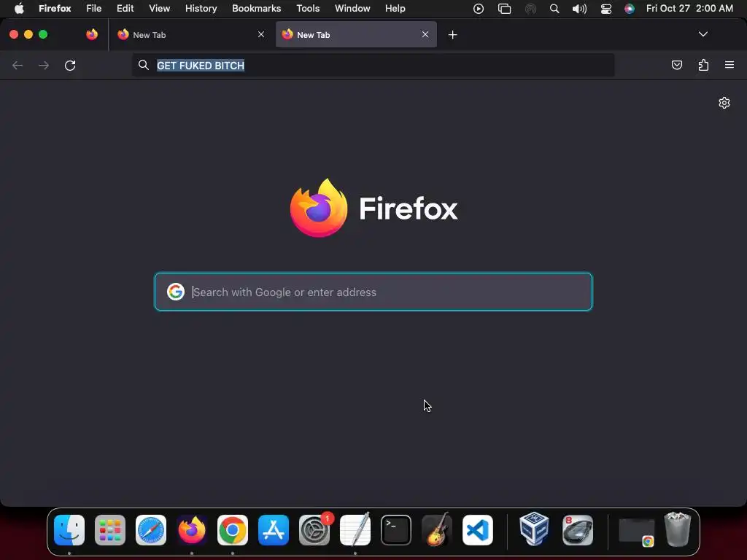
Task: Click the play circle menu bar icon
Action: pyautogui.click(x=479, y=9)
